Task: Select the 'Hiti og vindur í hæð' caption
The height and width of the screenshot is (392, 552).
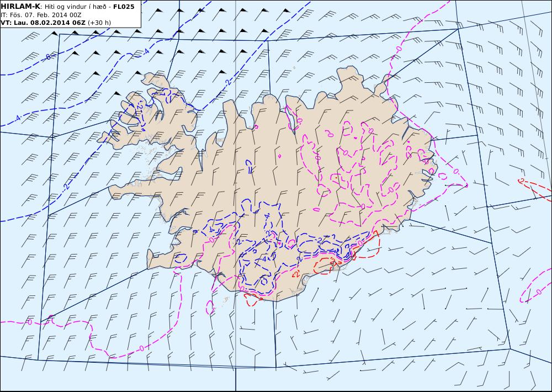Action: (x=76, y=7)
